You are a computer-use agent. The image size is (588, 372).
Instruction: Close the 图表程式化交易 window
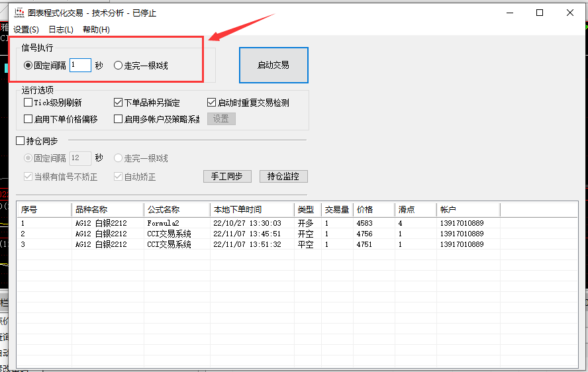(570, 13)
